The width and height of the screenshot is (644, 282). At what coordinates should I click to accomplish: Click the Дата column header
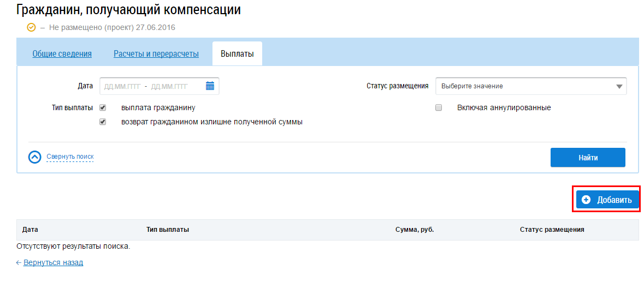[30, 230]
